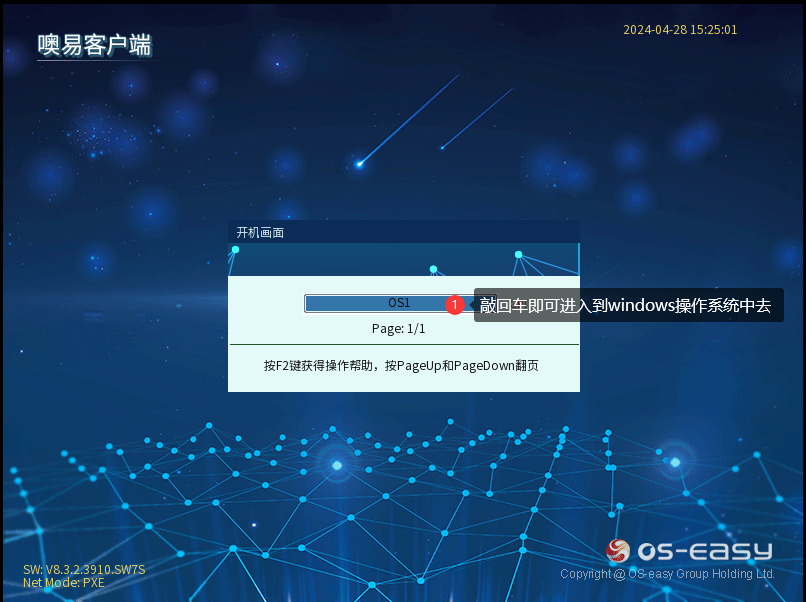Click the red number 1 badge

pyautogui.click(x=455, y=304)
